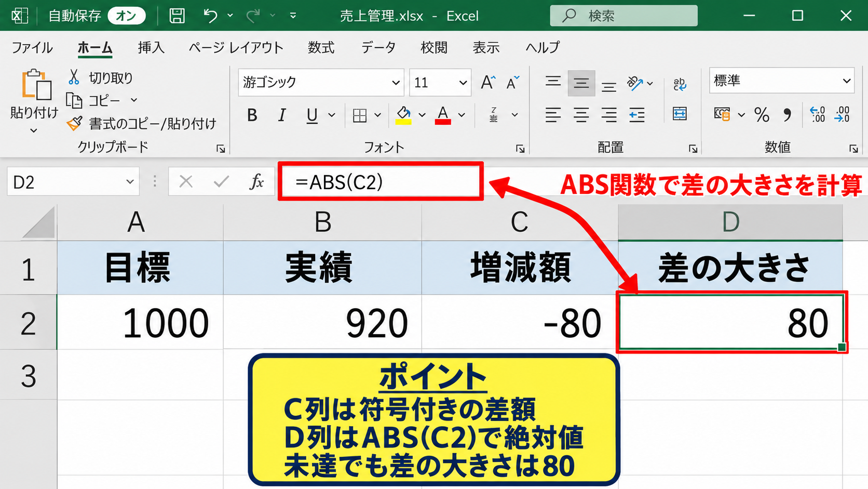Image resolution: width=868 pixels, height=489 pixels.
Task: Apply the red font color
Action: click(x=443, y=115)
